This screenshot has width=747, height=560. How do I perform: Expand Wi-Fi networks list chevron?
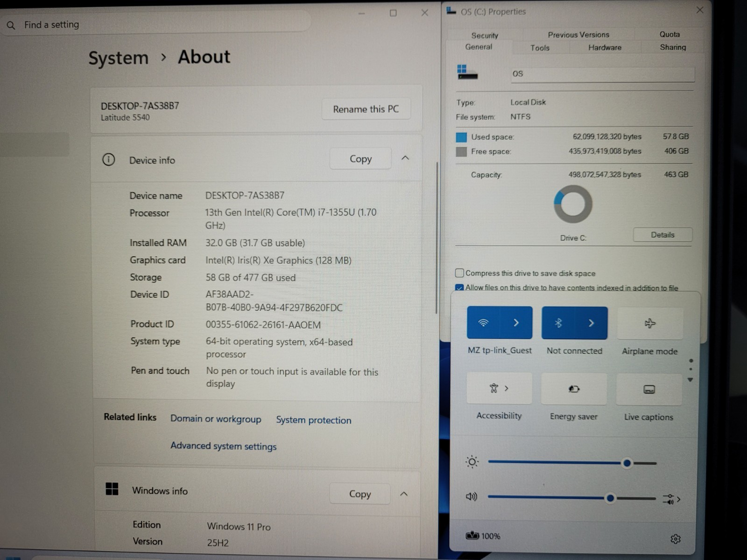[516, 322]
